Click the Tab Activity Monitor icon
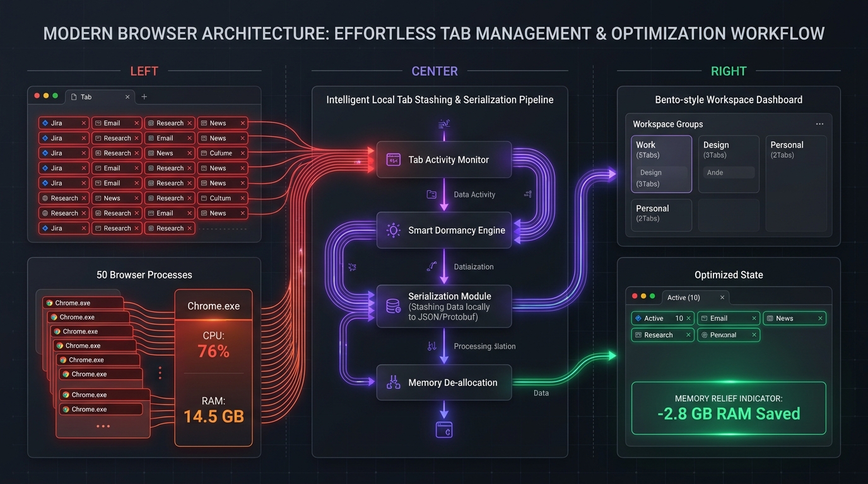The image size is (868, 484). click(393, 160)
